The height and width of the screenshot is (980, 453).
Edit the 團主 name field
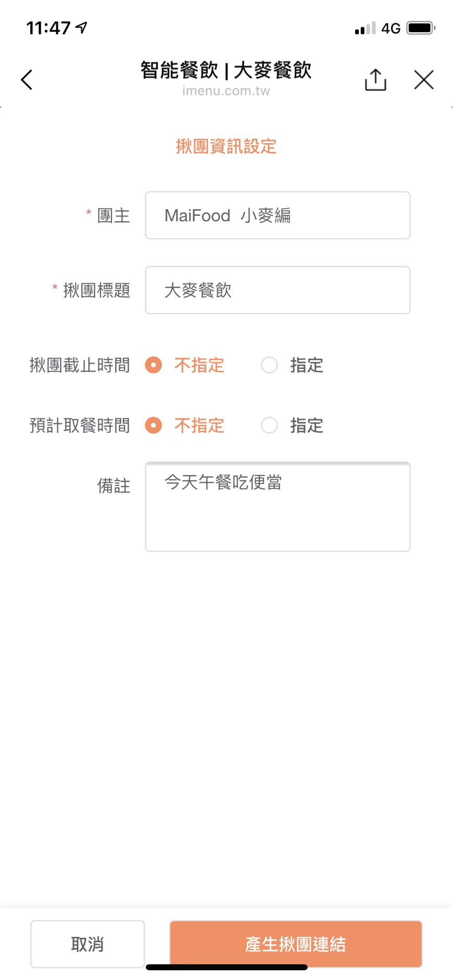click(278, 215)
